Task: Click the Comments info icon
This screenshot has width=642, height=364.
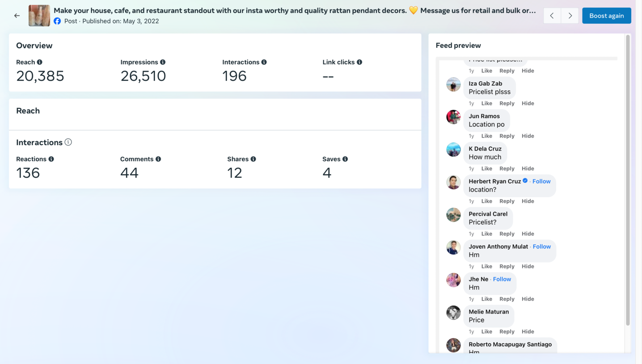Action: click(158, 159)
